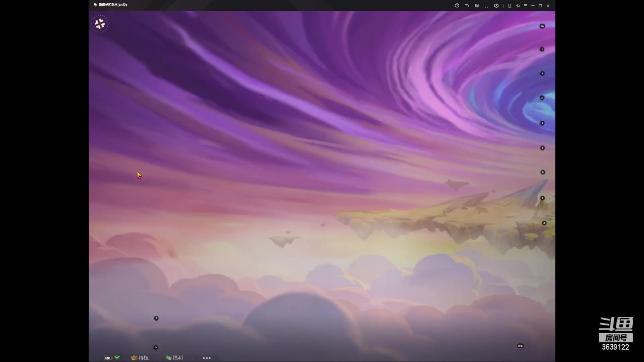
Task: Open the 特权 privileges button
Action: 140,358
